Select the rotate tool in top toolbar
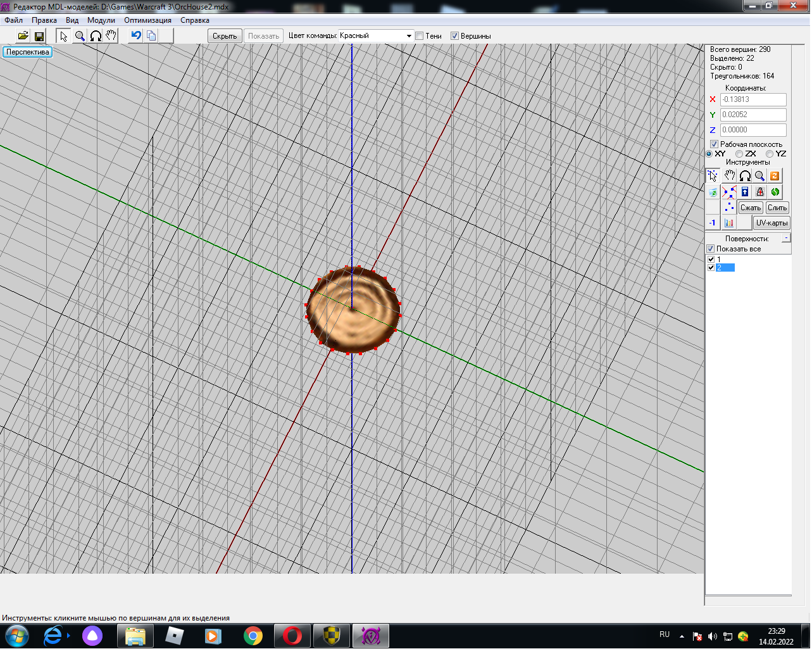This screenshot has height=649, width=812. [x=96, y=36]
